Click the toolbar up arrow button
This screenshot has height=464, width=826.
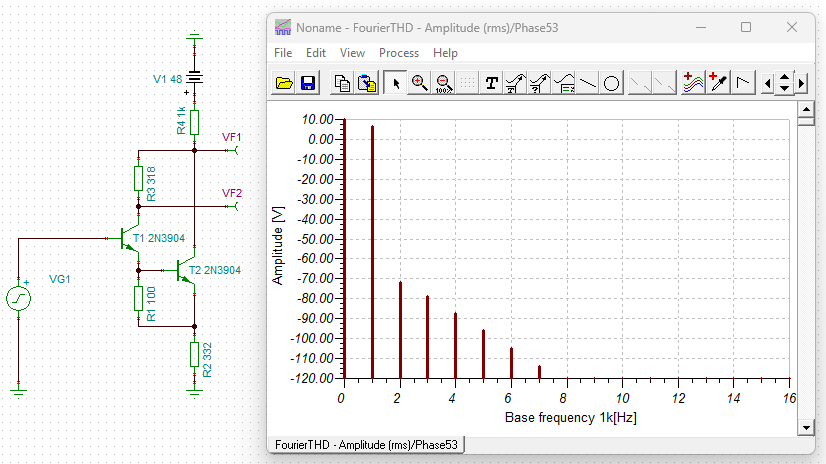[784, 78]
